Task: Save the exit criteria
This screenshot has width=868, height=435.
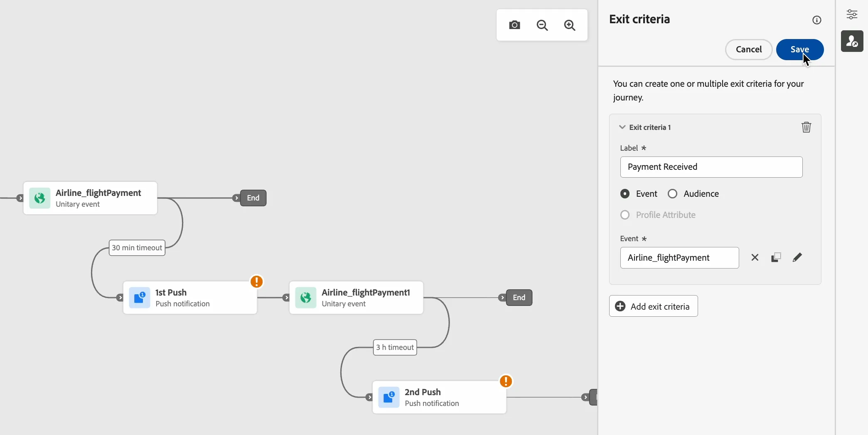Action: click(x=800, y=49)
